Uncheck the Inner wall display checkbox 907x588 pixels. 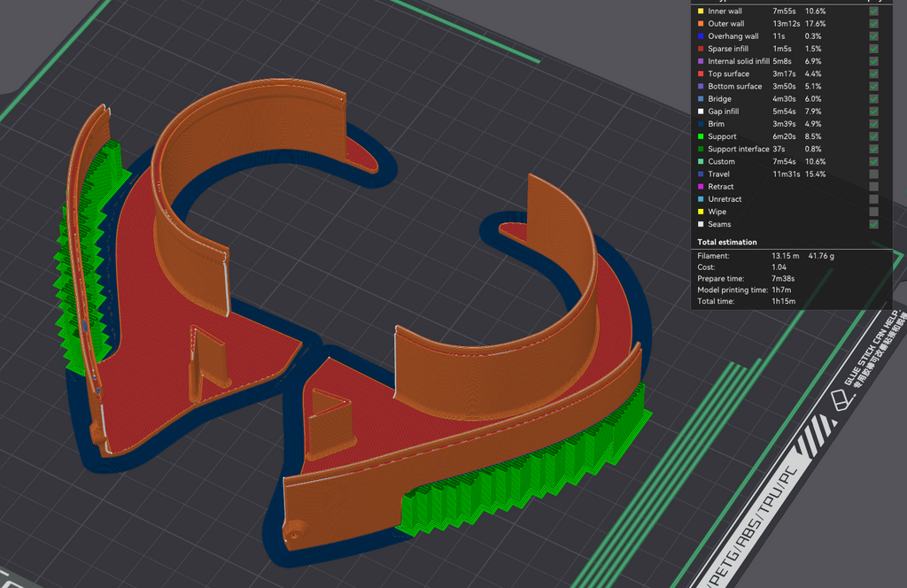pos(873,11)
